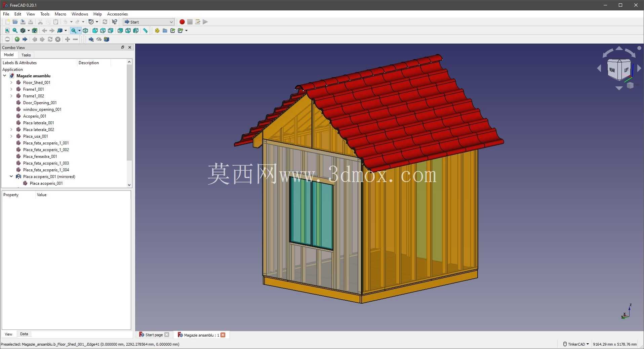Viewport: 644px width, 349px height.
Task: Set top view cube icon
Action: point(103,31)
